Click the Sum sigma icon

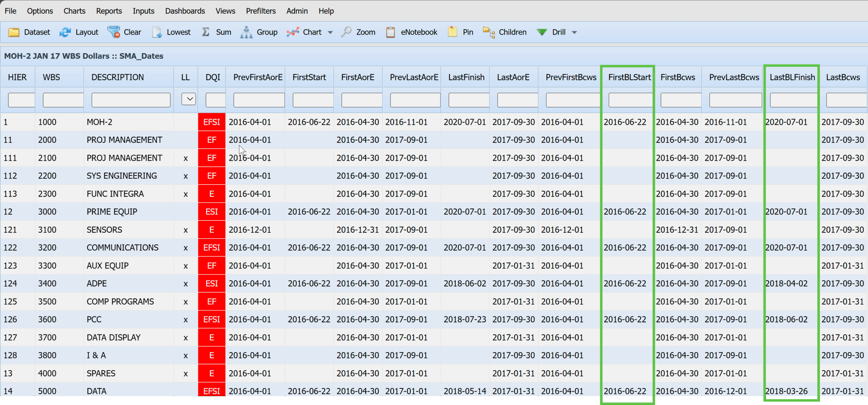pos(206,32)
